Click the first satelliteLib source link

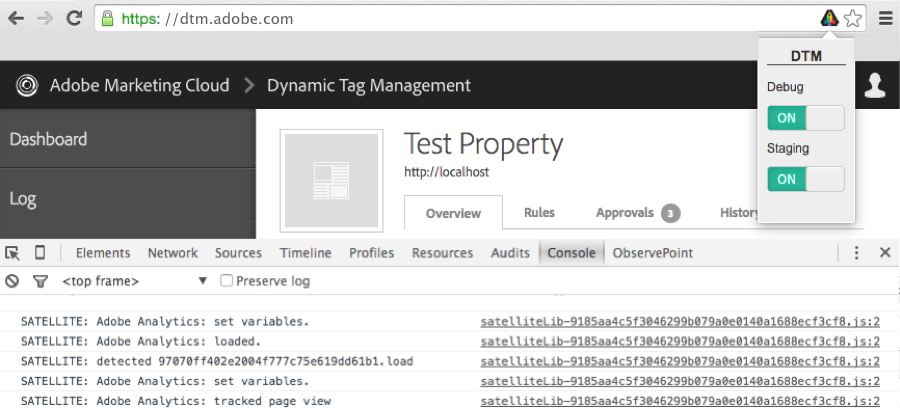(x=680, y=322)
